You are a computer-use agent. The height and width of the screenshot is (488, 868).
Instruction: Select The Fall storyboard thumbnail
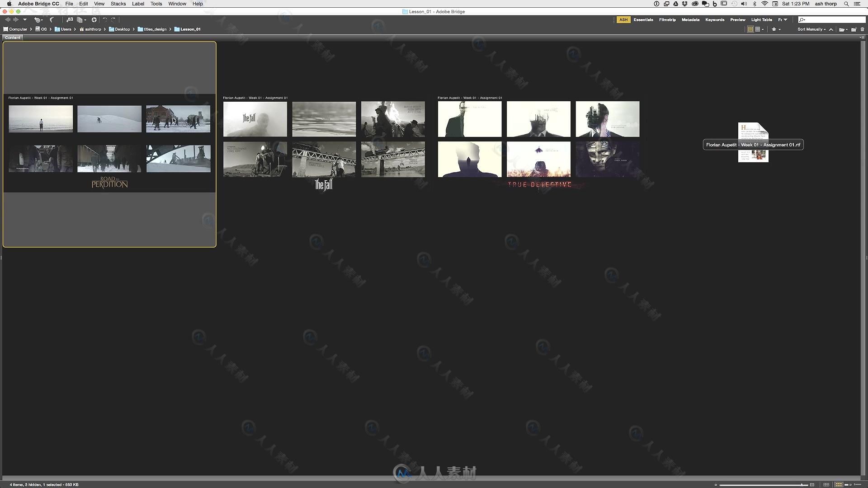pos(324,143)
